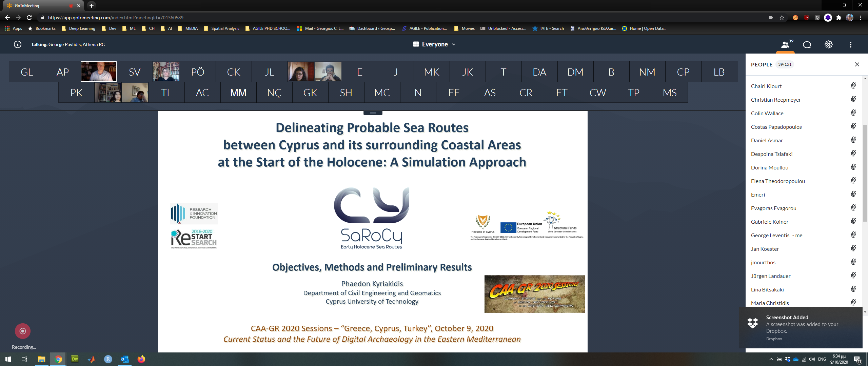Click the People list scrollbar
This screenshot has width=868, height=366.
click(865, 173)
